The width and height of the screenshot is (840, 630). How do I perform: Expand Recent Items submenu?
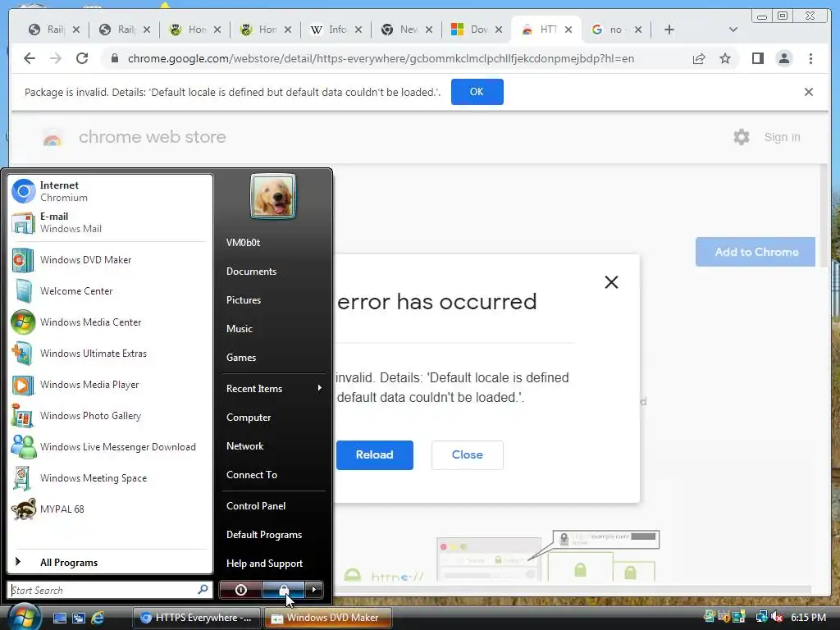[x=273, y=388]
